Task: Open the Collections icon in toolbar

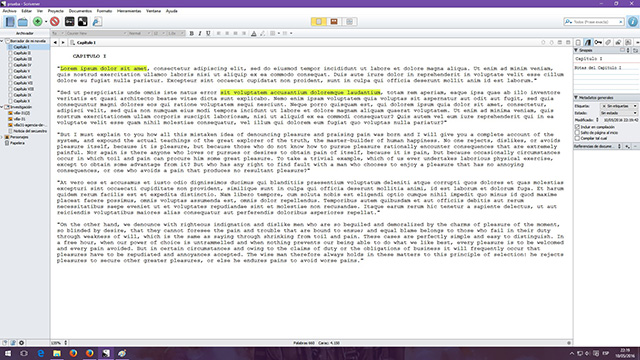Action: click(23, 22)
